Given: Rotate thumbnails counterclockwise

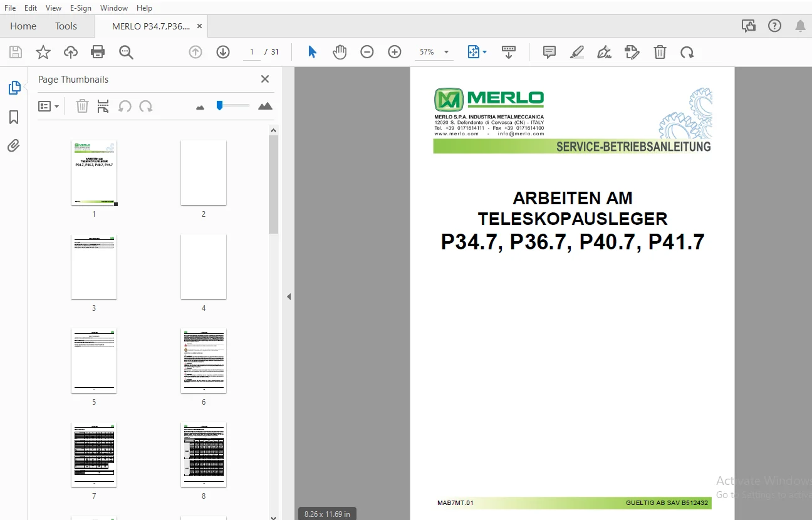Looking at the screenshot, I should [x=125, y=106].
